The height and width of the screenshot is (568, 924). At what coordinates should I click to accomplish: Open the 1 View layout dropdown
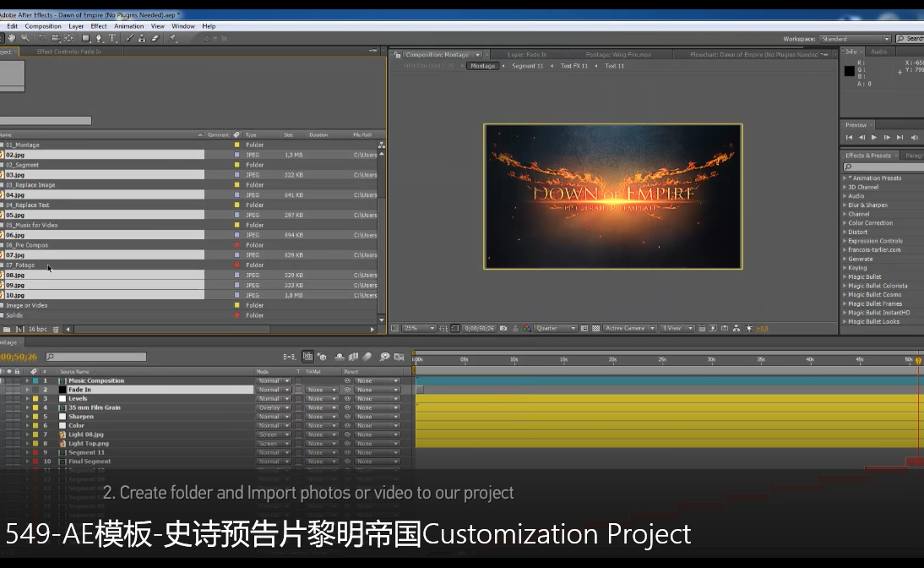coord(677,329)
